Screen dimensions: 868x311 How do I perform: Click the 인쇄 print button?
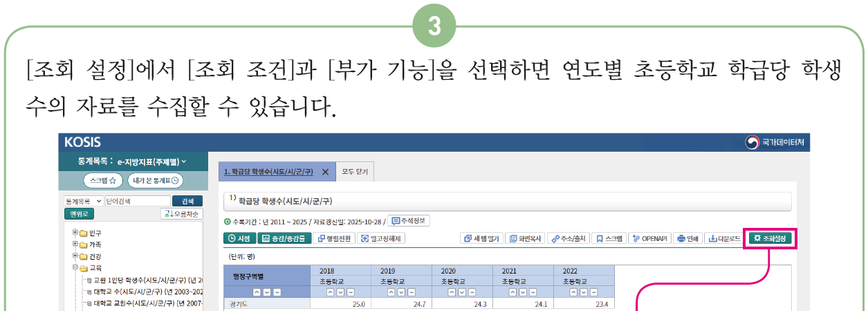(687, 238)
